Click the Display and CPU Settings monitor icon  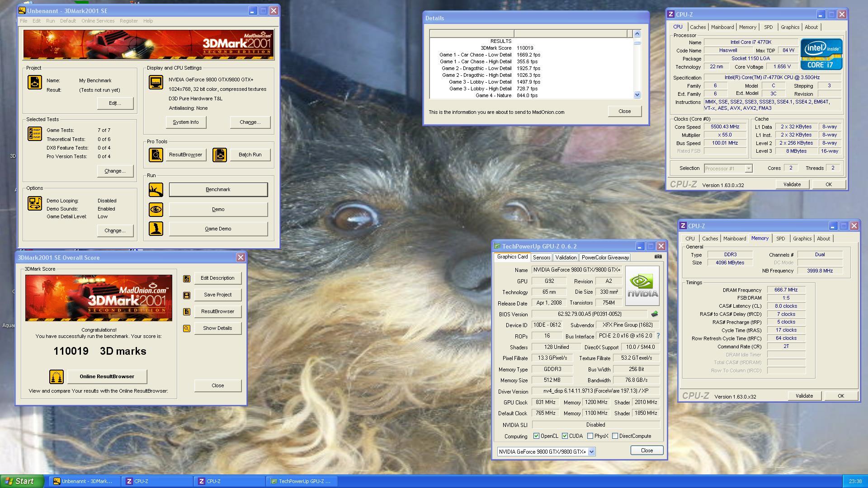156,82
